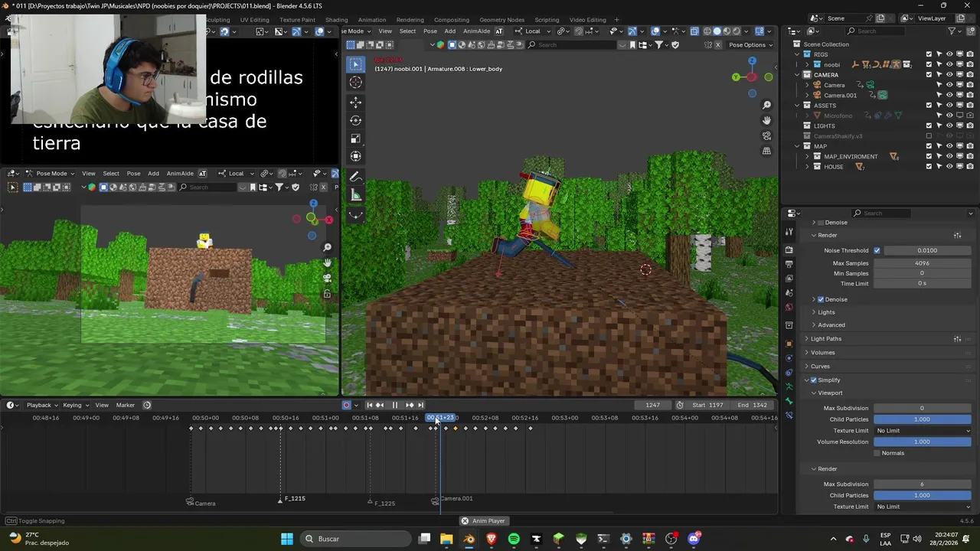
Task: Click the auto keying record button in timeline
Action: (346, 405)
